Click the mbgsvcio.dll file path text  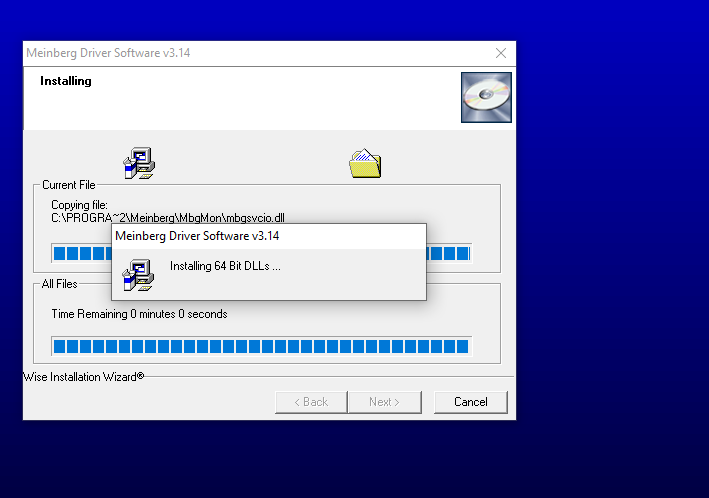[168, 218]
